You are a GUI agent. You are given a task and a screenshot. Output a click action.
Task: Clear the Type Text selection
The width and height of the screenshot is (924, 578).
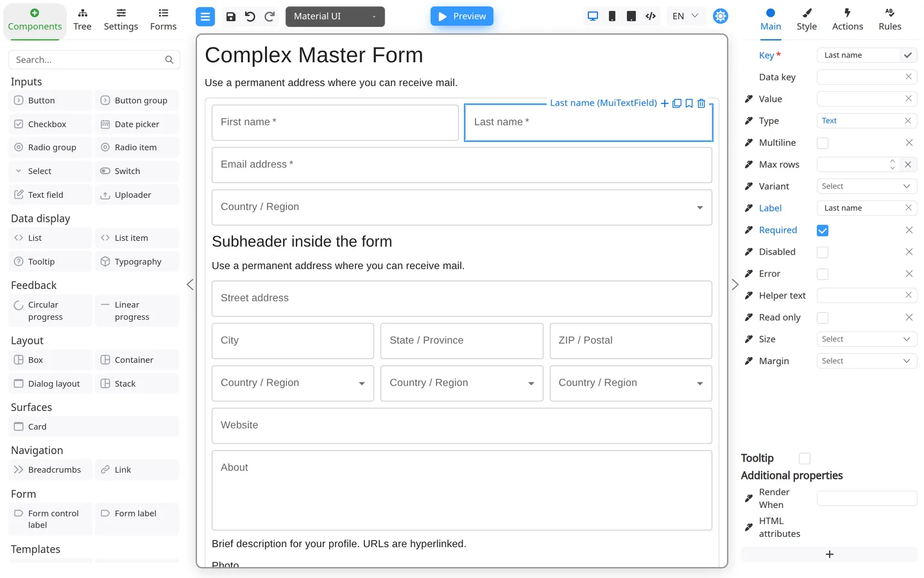coord(908,121)
